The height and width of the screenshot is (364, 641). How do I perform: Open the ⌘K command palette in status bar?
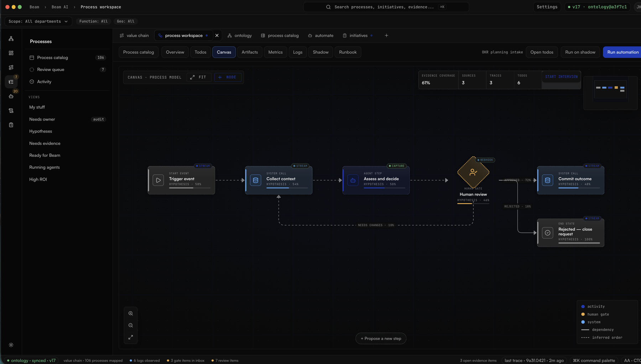pyautogui.click(x=594, y=360)
